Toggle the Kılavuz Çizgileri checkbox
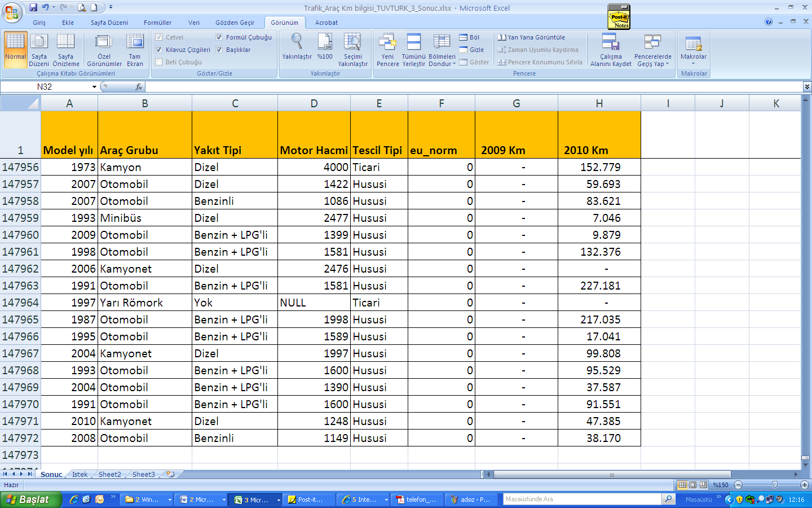Screen dimensions: 812x508 (159, 50)
